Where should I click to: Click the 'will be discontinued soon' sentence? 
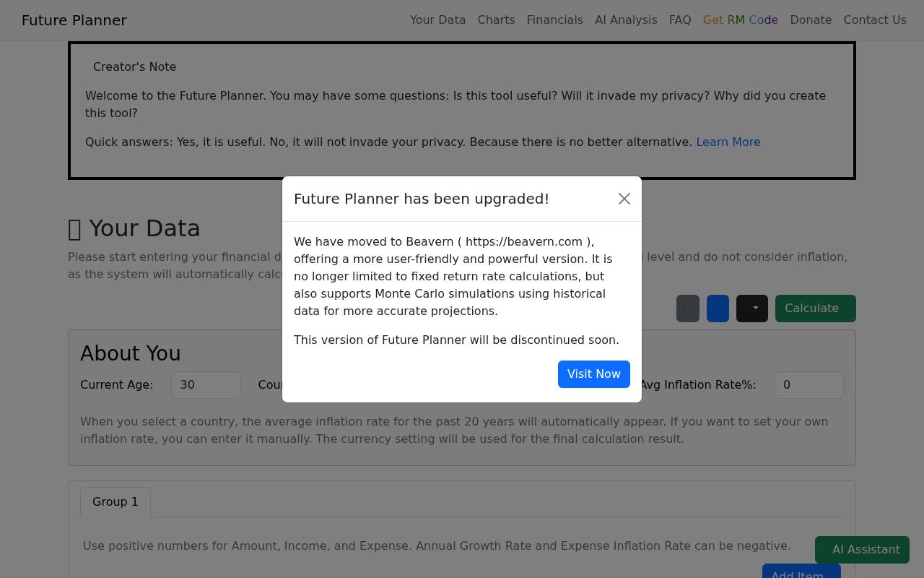(456, 340)
